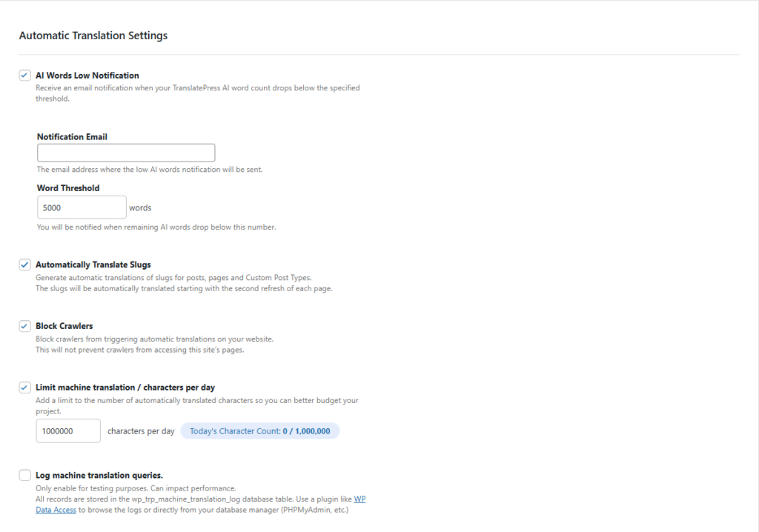759x532 pixels.
Task: Enable the Log machine translation queries checkbox
Action: coord(25,475)
